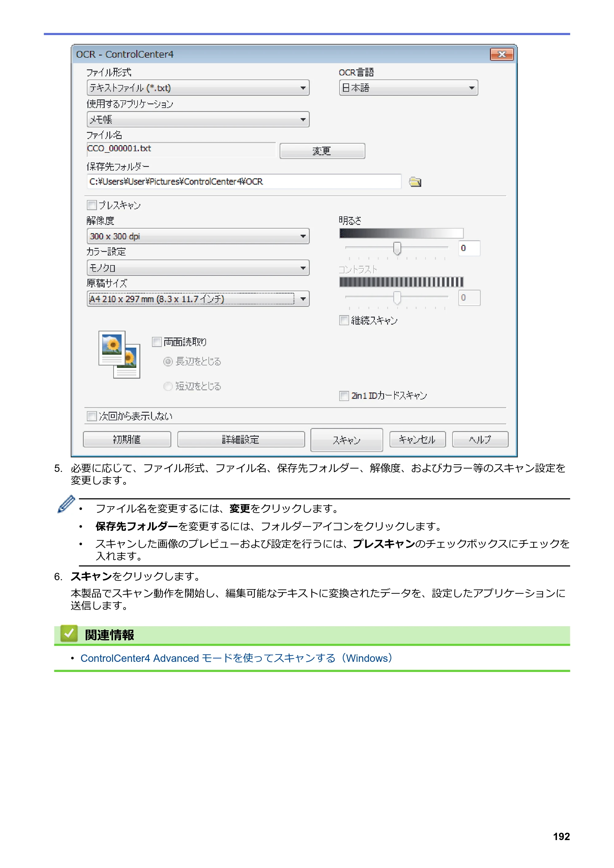Open 詳細設定 advanced settings
The width and height of the screenshot is (614, 868).
click(x=241, y=439)
